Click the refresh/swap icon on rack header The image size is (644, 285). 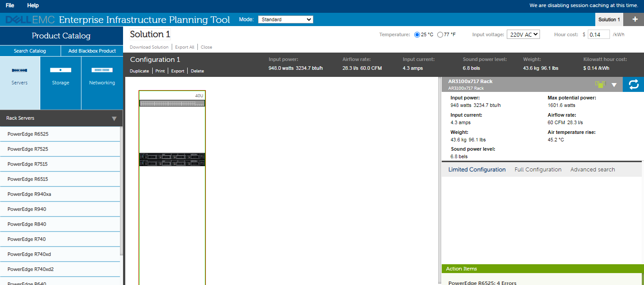click(x=633, y=84)
